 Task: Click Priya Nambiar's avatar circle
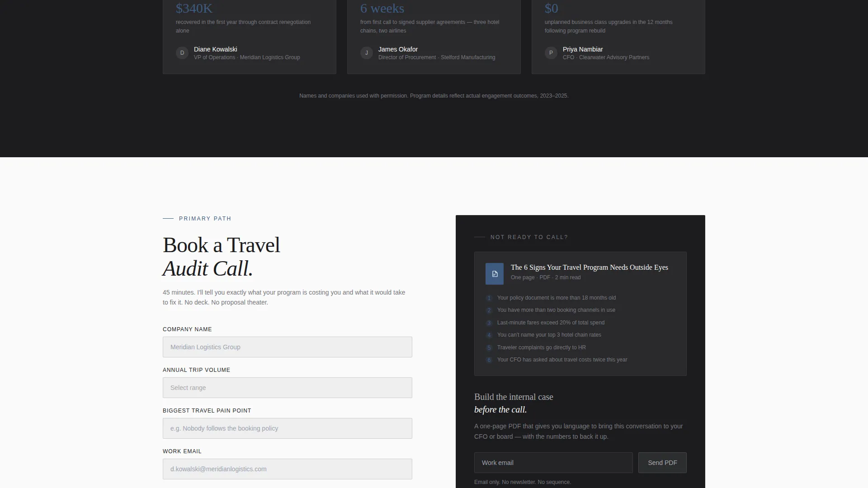551,53
